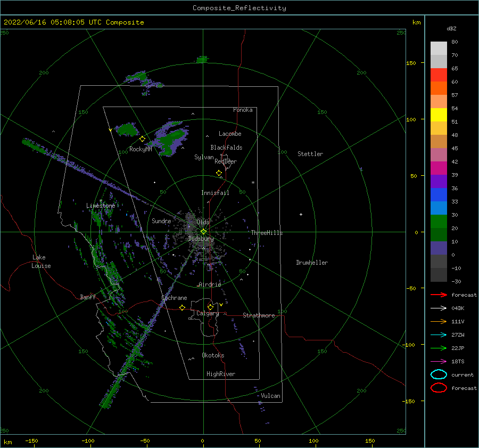Viewport: 479px width, 448px height.
Task: Choose the orange swatch between 60 and 57
Action: [x=439, y=88]
